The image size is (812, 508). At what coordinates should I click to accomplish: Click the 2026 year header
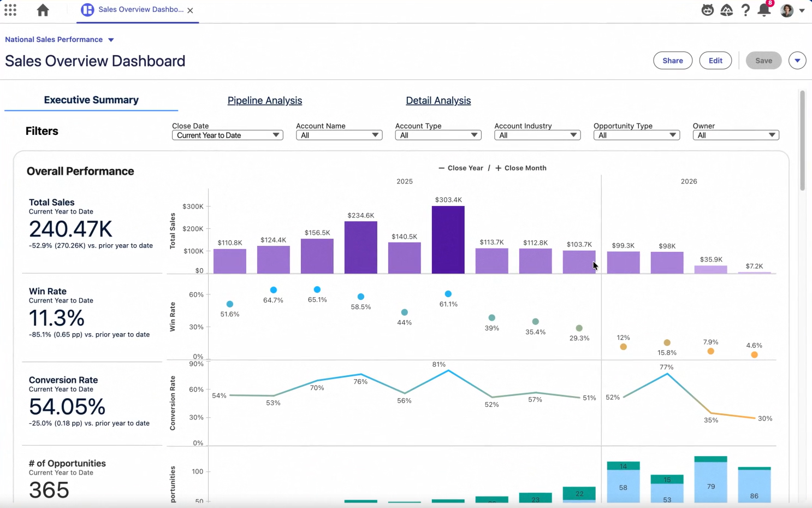click(x=689, y=181)
